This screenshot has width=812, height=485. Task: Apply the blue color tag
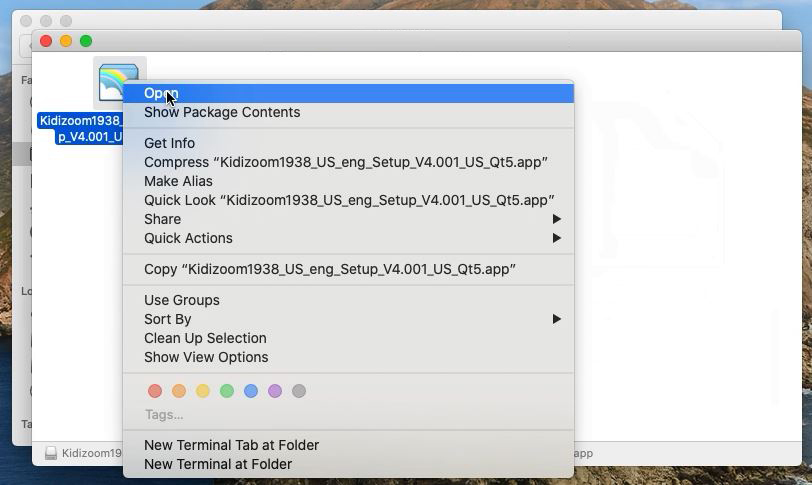click(x=251, y=391)
